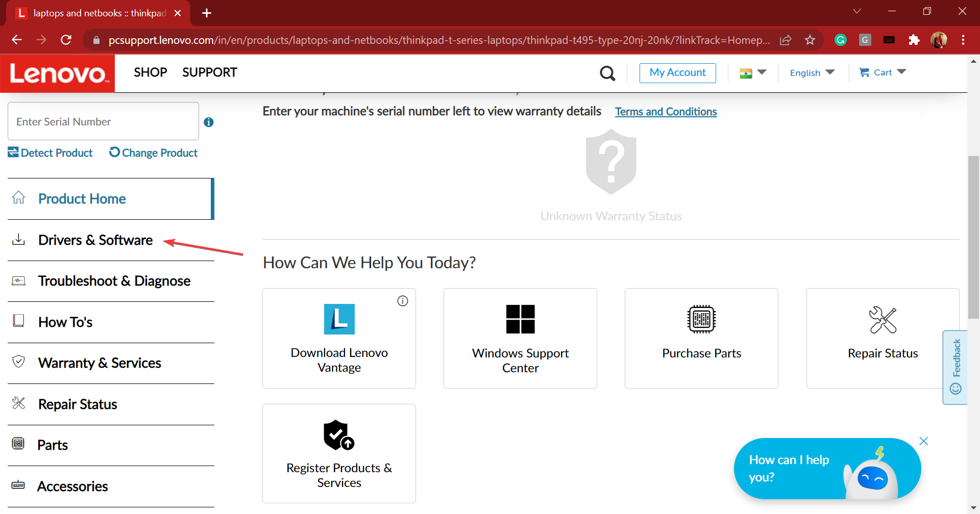Open the Purchase Parts card

(x=701, y=338)
